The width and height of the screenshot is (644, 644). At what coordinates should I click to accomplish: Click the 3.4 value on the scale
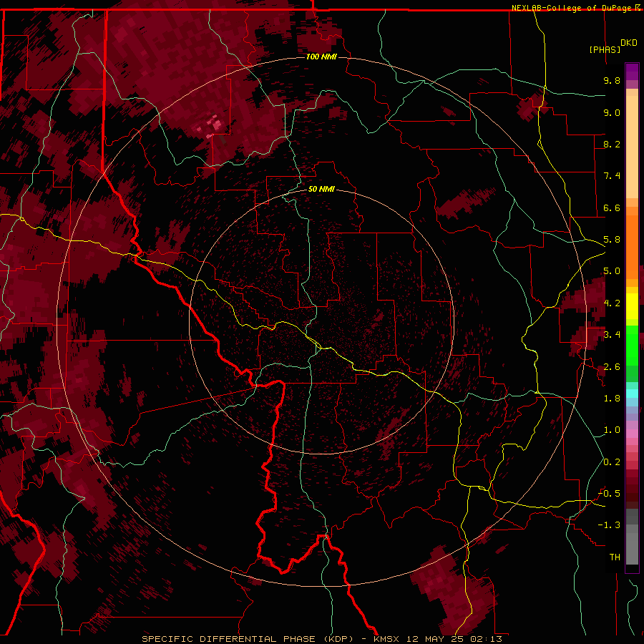pyautogui.click(x=612, y=335)
